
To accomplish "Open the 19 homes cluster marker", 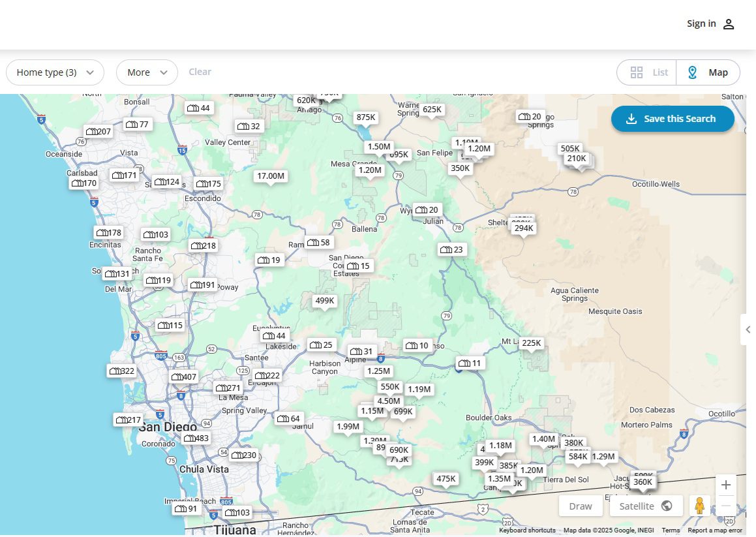I will 269,260.
